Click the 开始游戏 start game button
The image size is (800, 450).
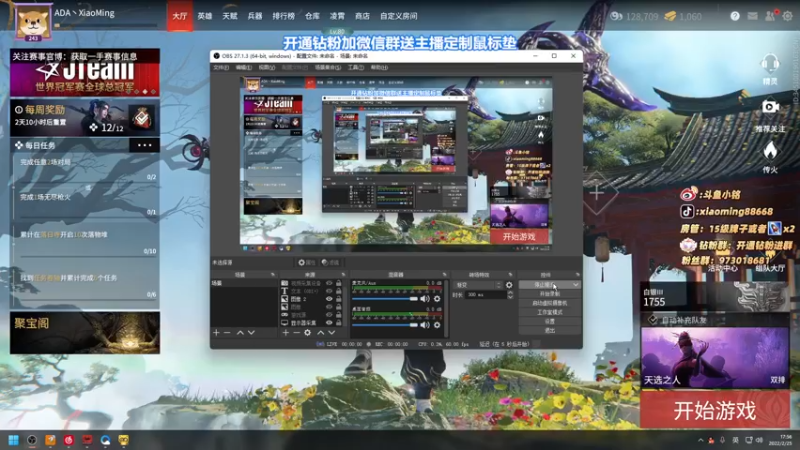point(715,410)
